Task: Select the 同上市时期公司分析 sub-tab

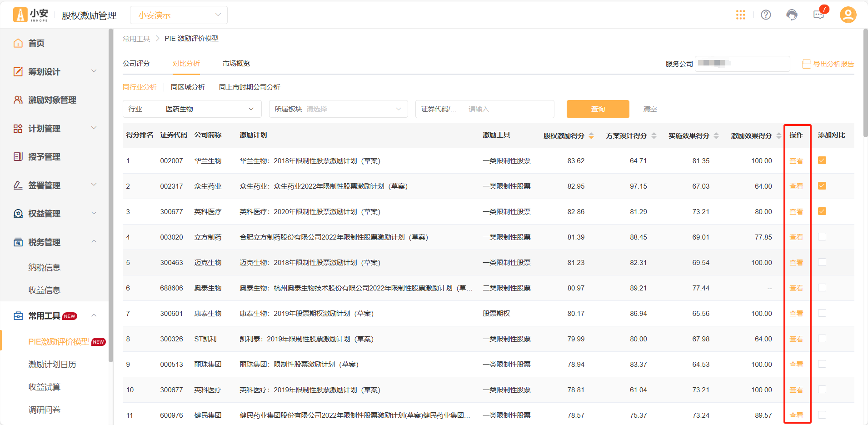Action: [x=249, y=87]
